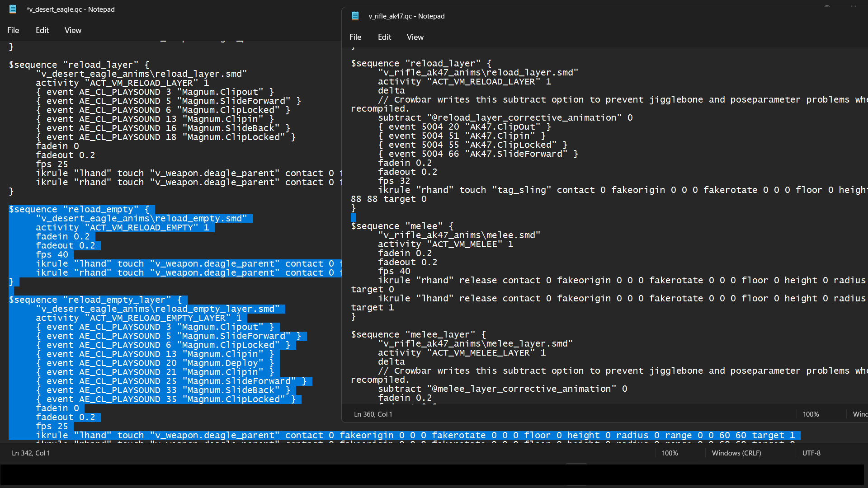The height and width of the screenshot is (488, 868).
Task: Click the v_rifle_ak47.qc window title bar
Action: [x=588, y=16]
